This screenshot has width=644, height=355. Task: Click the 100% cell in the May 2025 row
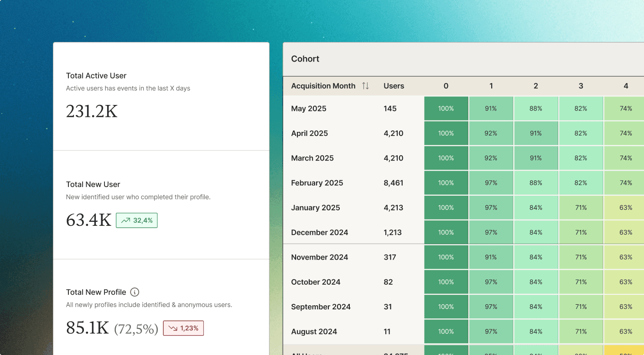(x=446, y=109)
